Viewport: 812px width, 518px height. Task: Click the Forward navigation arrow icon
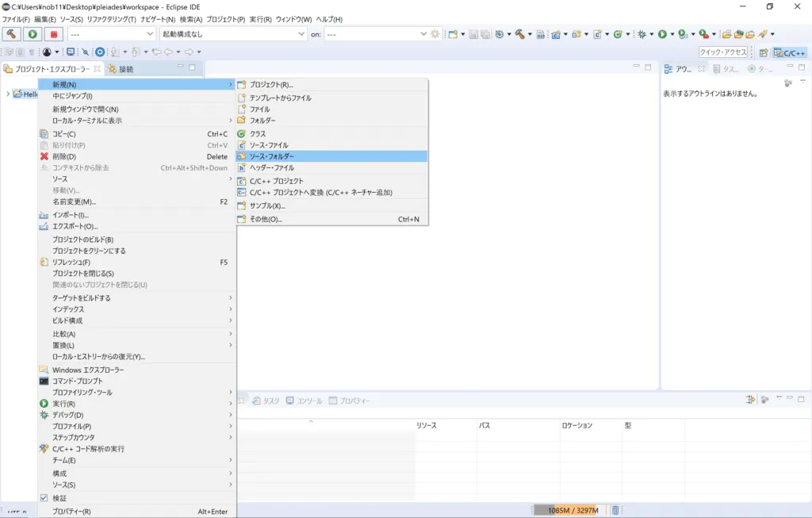pos(189,52)
